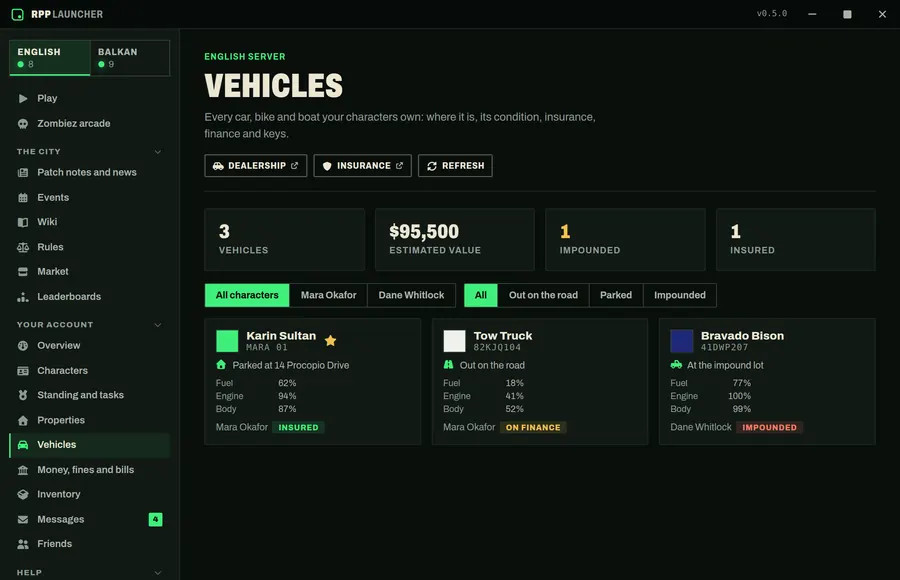This screenshot has width=900, height=580.
Task: Click the 1 Impounded stat card
Action: click(625, 239)
